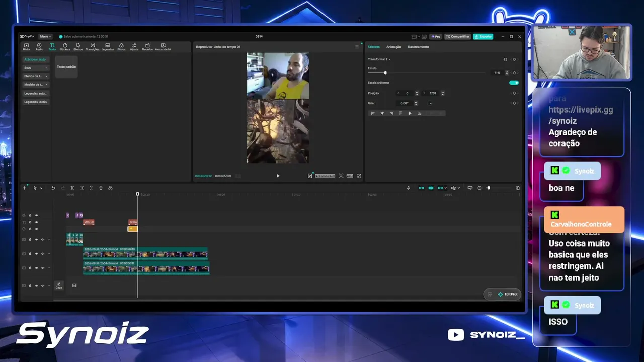Align sticker to the left edge
This screenshot has width=644, height=362.
[373, 113]
